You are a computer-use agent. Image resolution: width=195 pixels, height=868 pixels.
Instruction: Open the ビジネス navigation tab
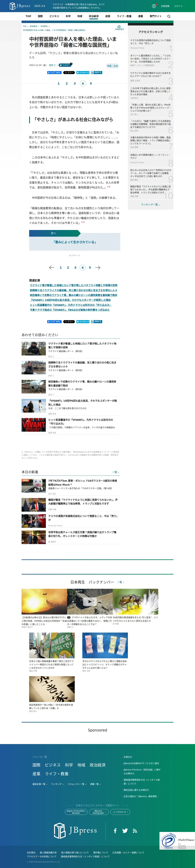point(54,16)
